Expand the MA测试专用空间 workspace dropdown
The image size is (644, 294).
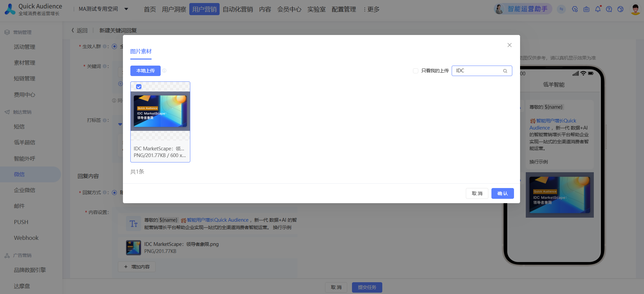coord(103,9)
